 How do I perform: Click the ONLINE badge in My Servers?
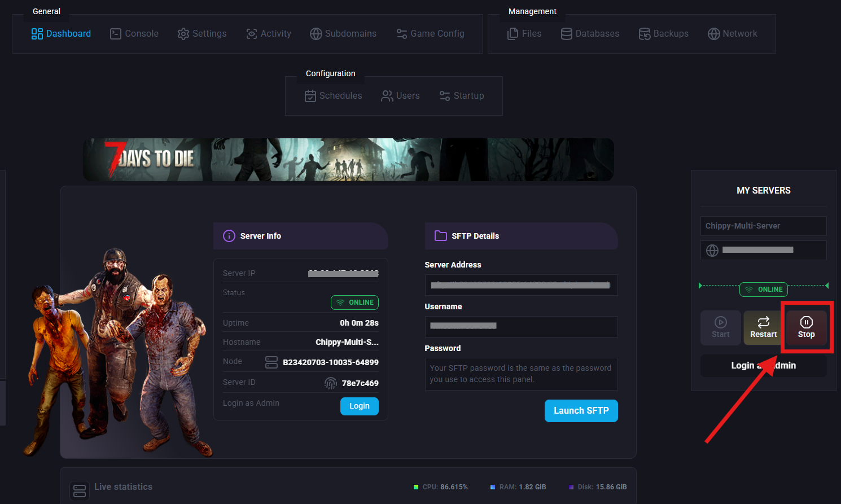[x=764, y=290]
